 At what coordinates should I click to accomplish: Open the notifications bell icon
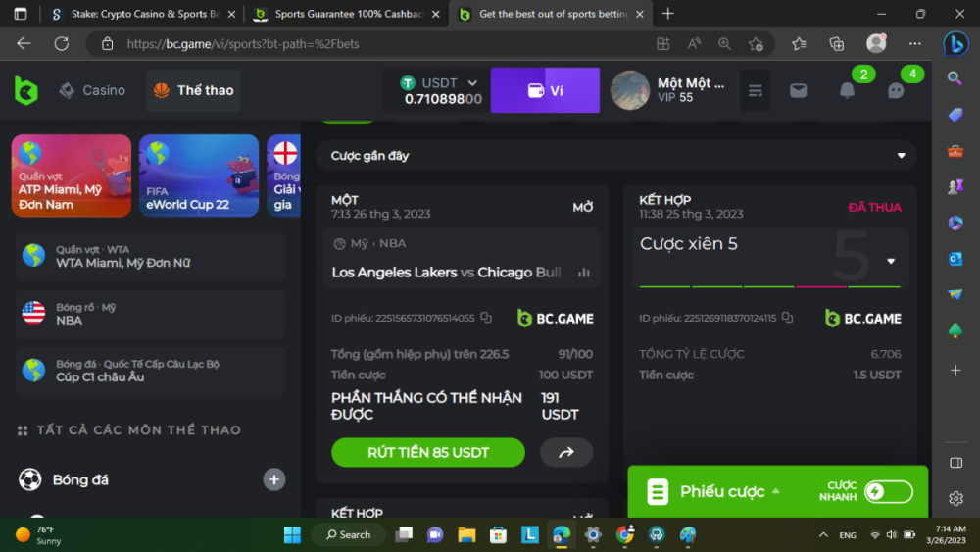click(x=847, y=90)
